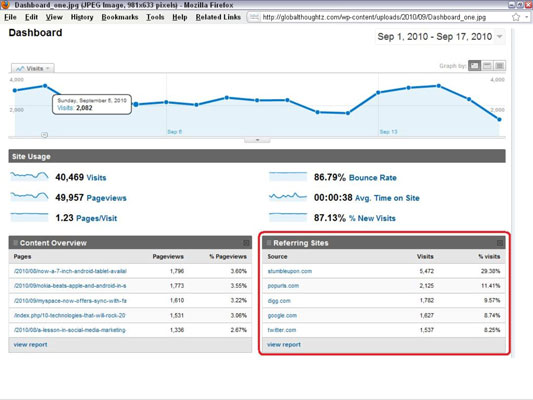Viewport: 533px width, 400px height.
Task: Open google.com referring source
Action: coord(282,315)
